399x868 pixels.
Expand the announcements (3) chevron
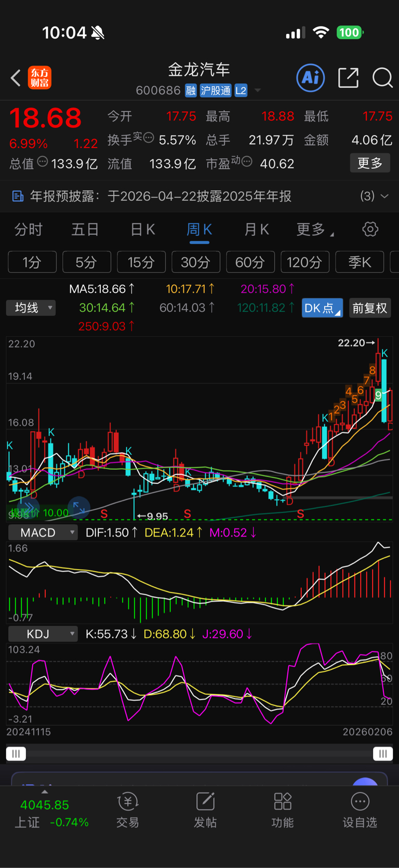click(384, 196)
